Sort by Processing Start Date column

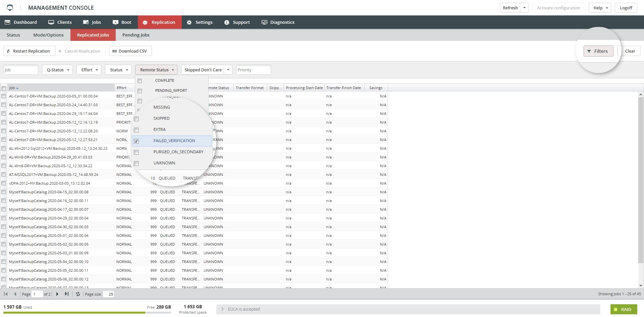304,88
